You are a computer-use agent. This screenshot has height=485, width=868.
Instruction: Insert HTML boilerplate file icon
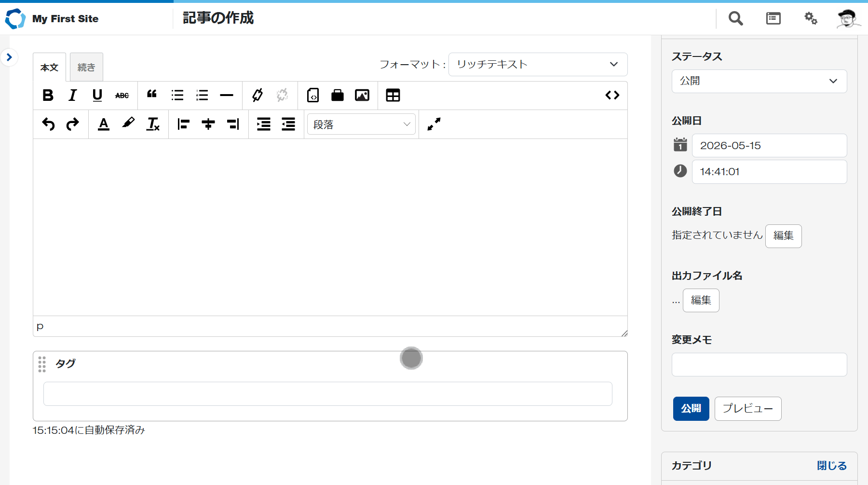(313, 95)
